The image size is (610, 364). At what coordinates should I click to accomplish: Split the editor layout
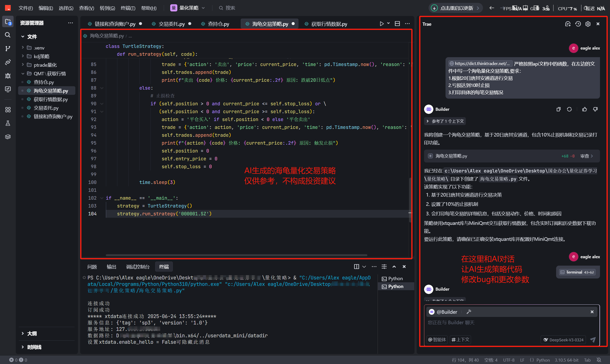[397, 24]
